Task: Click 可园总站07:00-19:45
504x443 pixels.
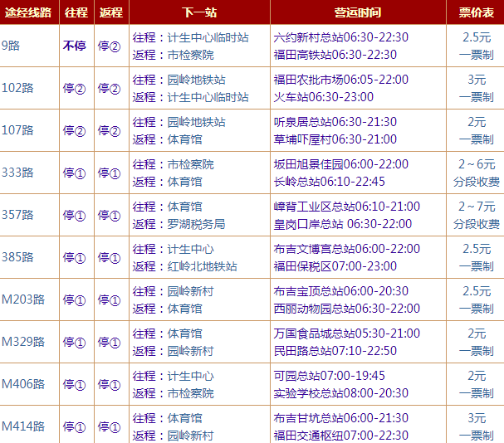Action: click(330, 376)
